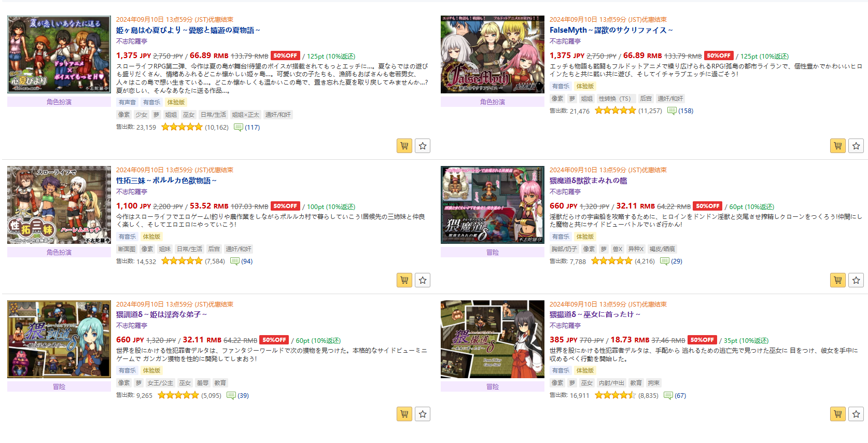The height and width of the screenshot is (443, 868).
Task: Click 不志陀羅亭 circle link under 猥訓道δ
Action: tap(132, 325)
